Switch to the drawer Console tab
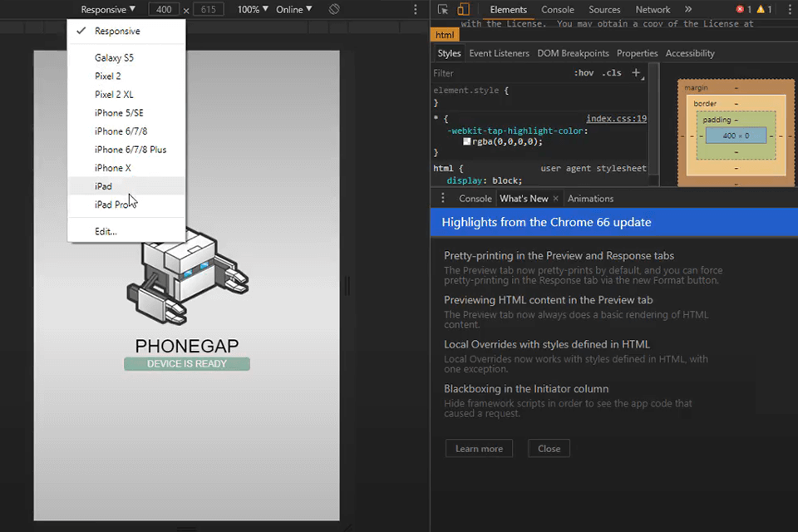798x532 pixels. point(475,199)
